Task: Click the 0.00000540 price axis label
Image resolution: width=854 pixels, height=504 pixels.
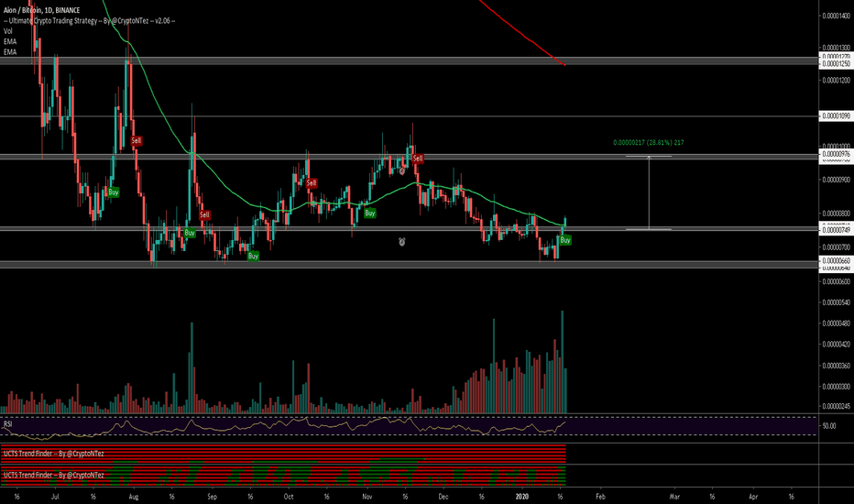Action: click(x=836, y=302)
